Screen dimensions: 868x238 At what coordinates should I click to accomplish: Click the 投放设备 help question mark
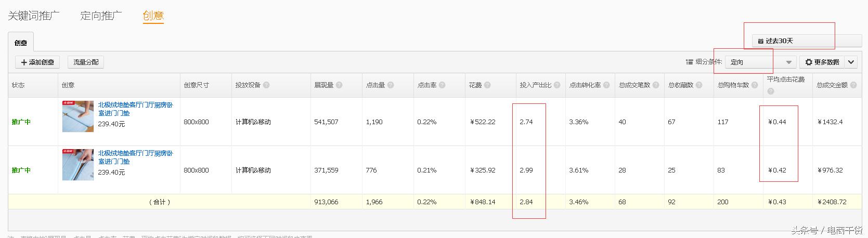click(266, 85)
